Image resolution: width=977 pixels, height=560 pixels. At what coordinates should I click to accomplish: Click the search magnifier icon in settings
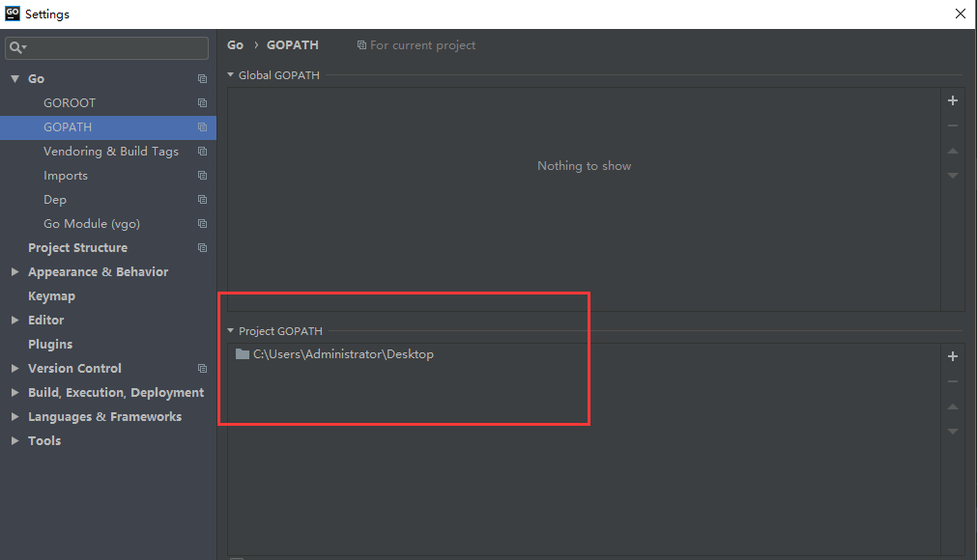14,47
